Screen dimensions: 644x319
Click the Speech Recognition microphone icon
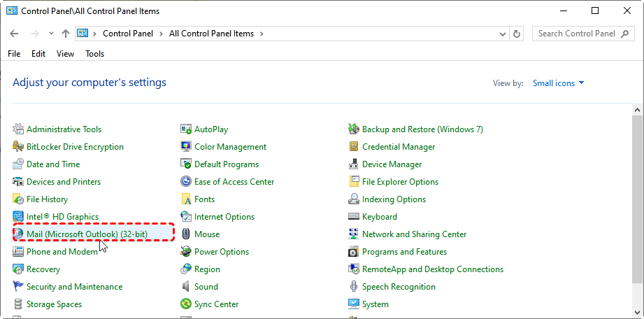click(355, 287)
